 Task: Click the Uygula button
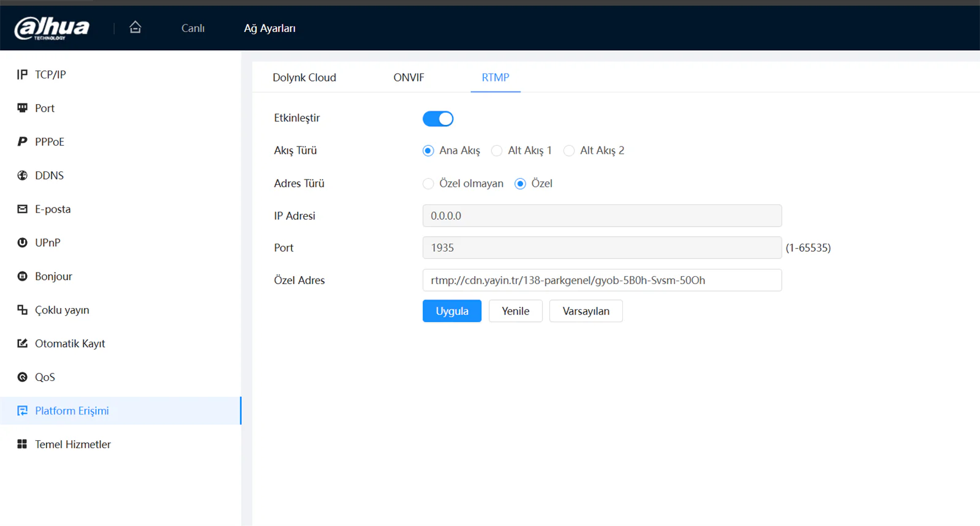pos(452,311)
